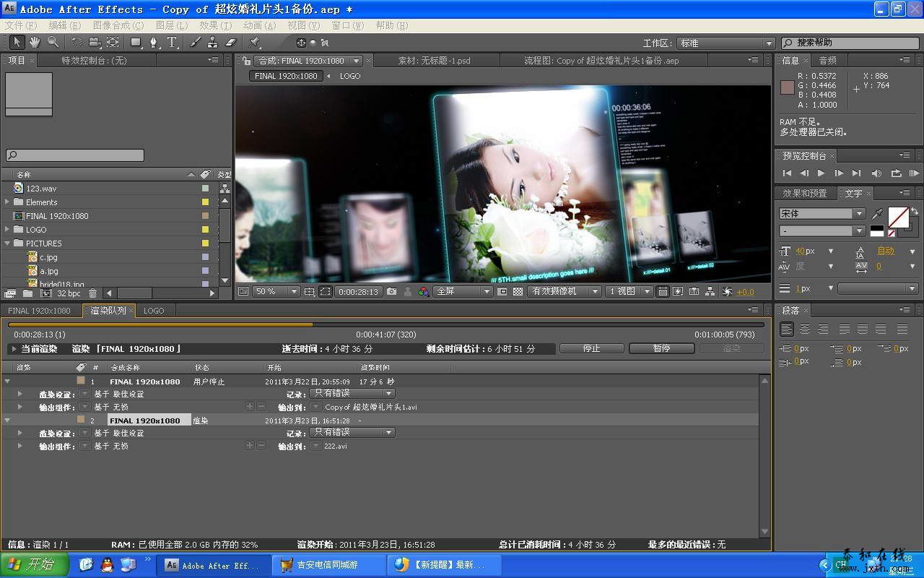Select the Pen tool
Viewport: 924px width, 578px height.
tap(154, 43)
